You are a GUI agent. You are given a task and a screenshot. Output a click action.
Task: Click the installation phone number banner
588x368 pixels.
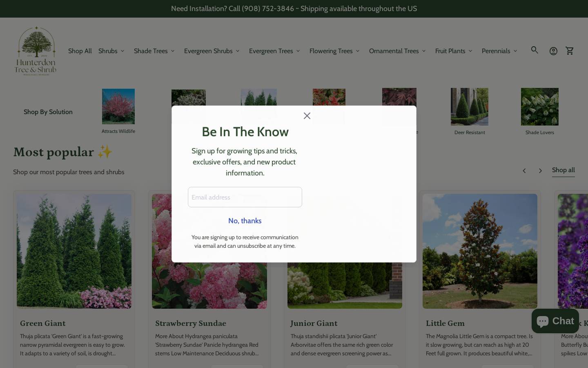(x=294, y=9)
